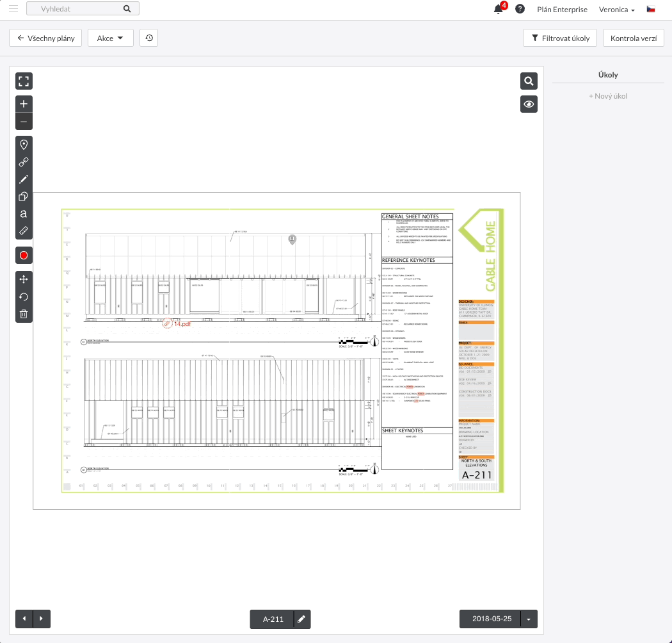Click the notifications bell with 4 alerts
Image resolution: width=672 pixels, height=643 pixels.
(498, 10)
